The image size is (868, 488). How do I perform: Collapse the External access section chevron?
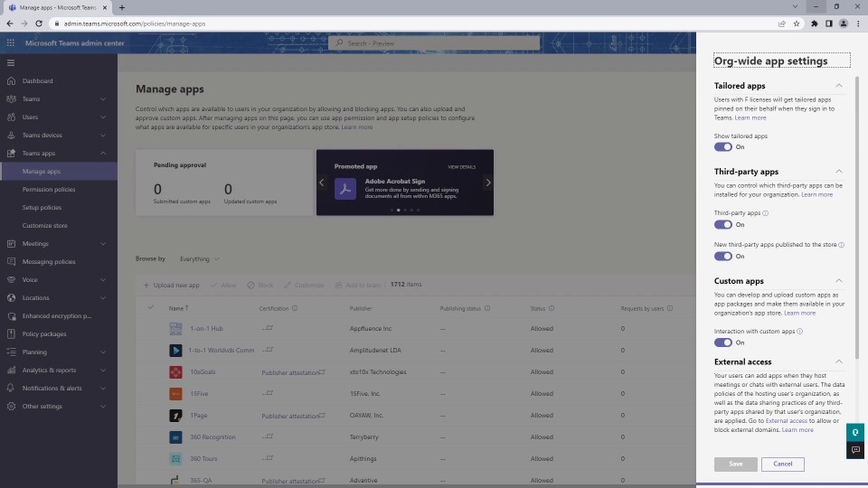(839, 361)
